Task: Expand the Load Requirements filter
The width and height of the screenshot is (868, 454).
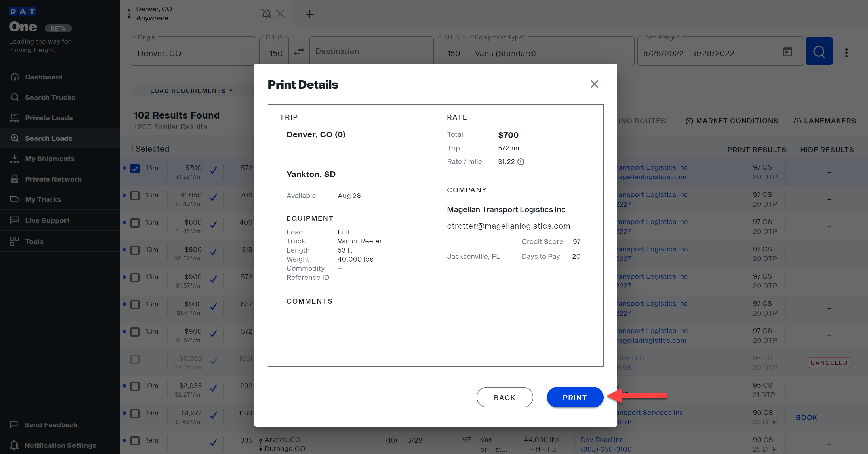Action: (x=191, y=90)
